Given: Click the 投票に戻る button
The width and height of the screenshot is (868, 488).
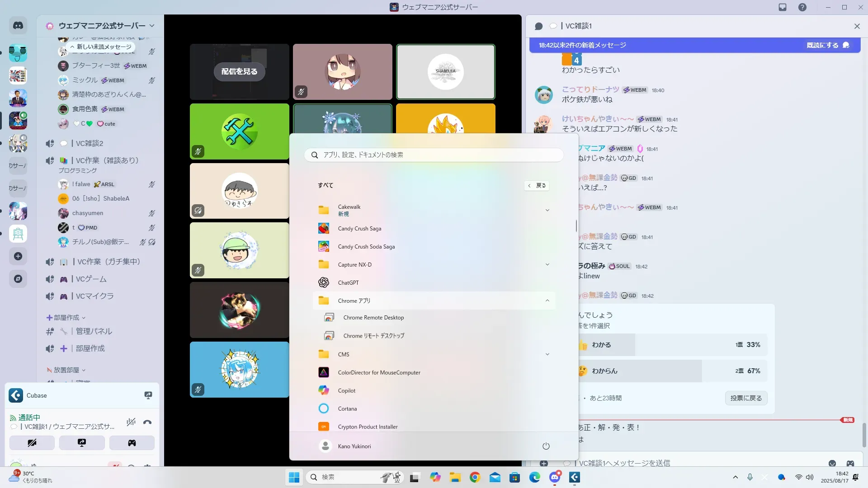Looking at the screenshot, I should pyautogui.click(x=746, y=398).
